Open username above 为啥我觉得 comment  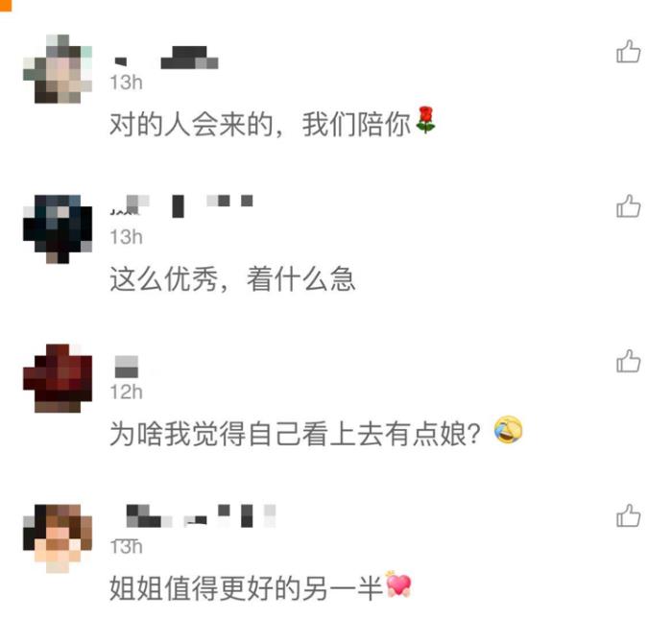(x=127, y=367)
